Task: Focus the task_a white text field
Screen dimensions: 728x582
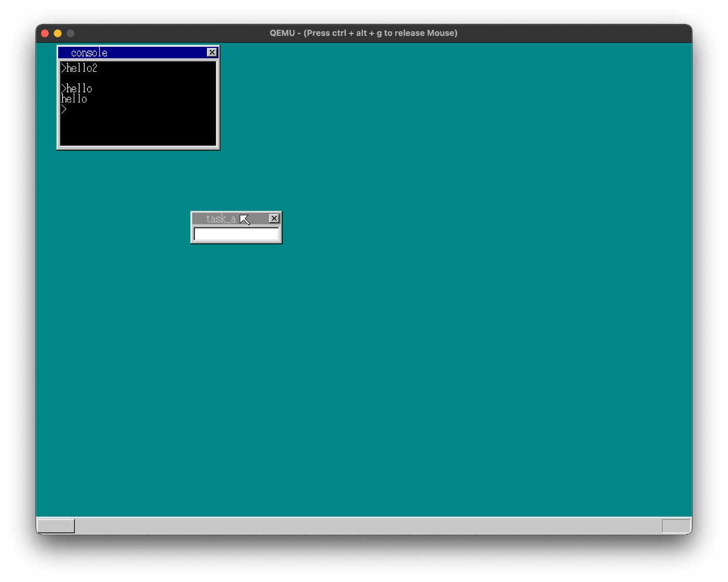Action: [x=236, y=234]
